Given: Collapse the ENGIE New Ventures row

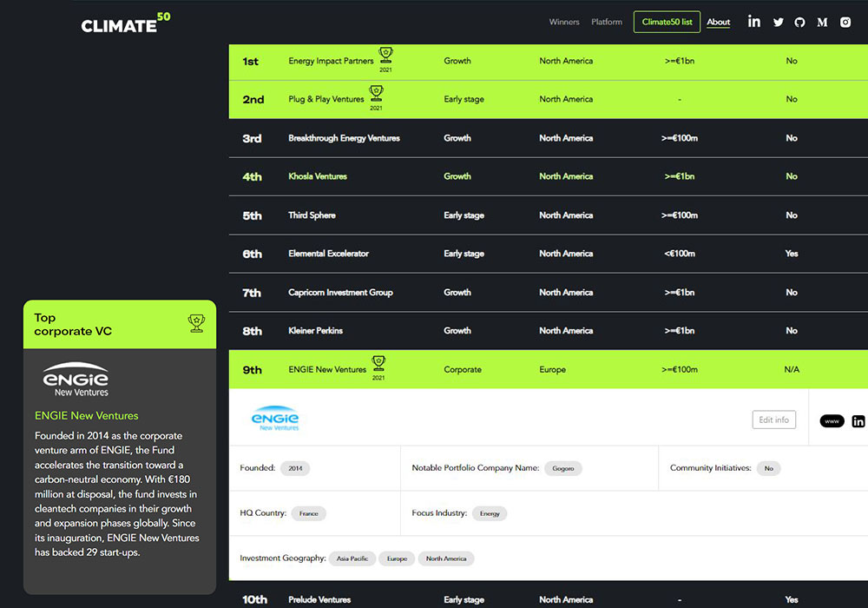Looking at the screenshot, I should coord(548,369).
